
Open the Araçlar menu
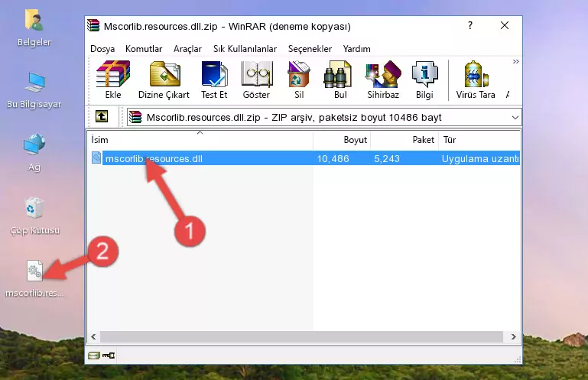pos(187,49)
